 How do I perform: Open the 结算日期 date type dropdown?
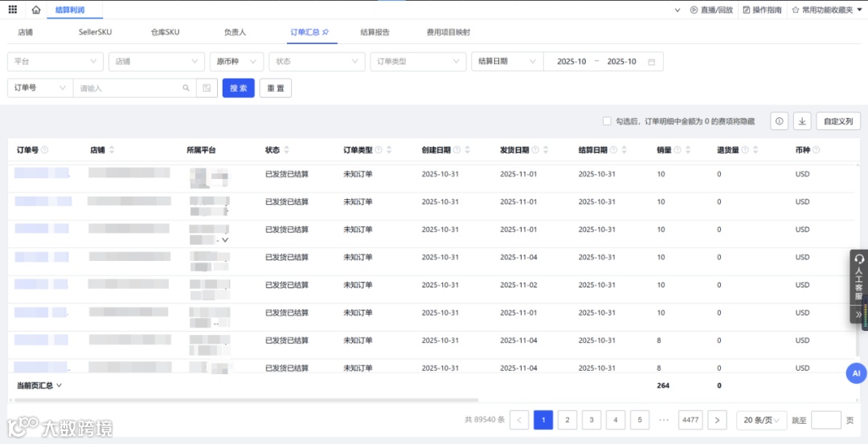[x=508, y=62]
